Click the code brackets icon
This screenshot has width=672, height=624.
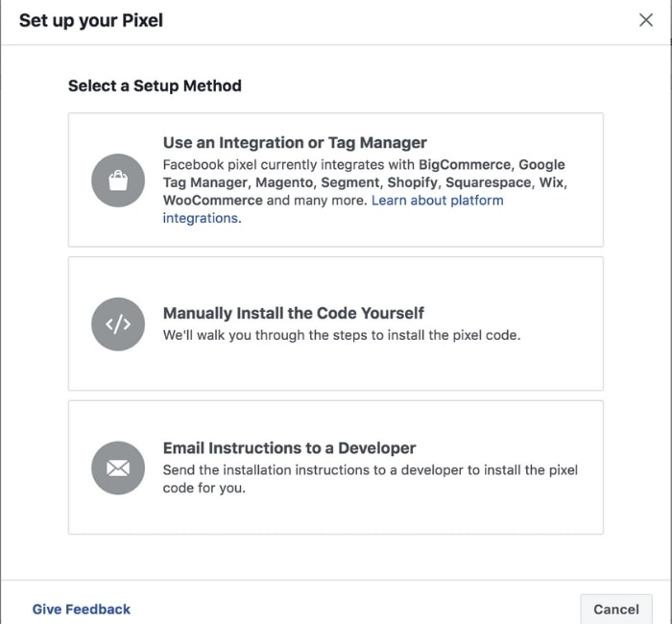tap(118, 324)
